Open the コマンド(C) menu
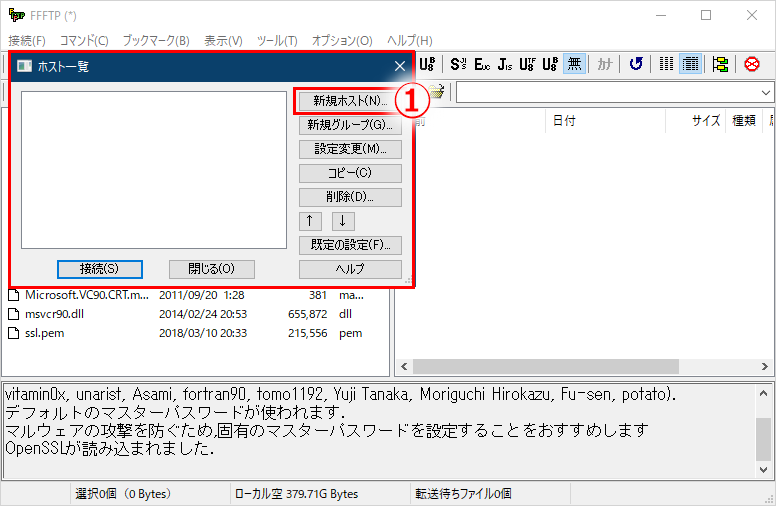The width and height of the screenshot is (776, 506). [84, 40]
